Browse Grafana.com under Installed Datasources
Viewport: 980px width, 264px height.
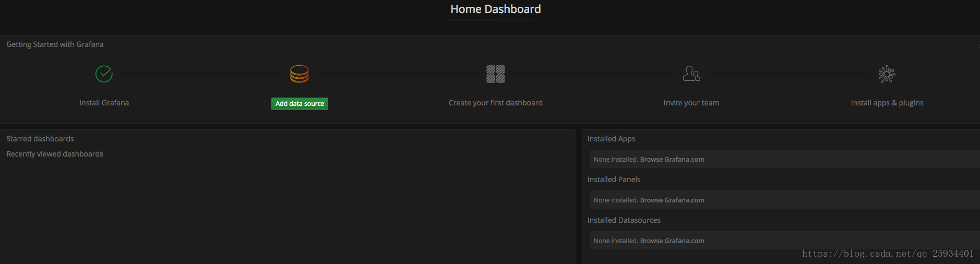[672, 241]
